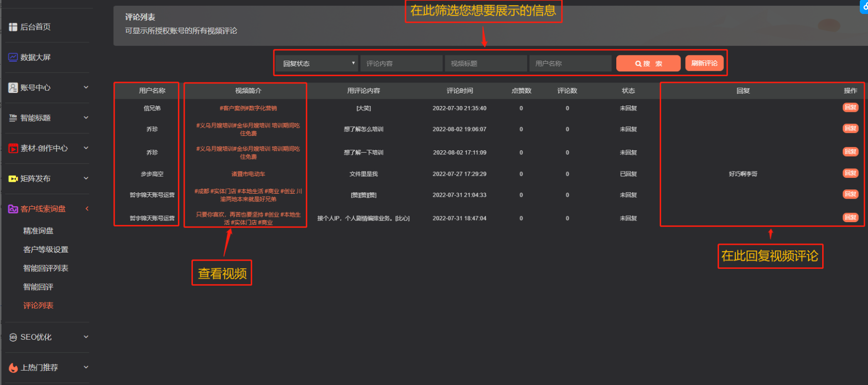Focus the 视频标题 search field
868x385 pixels.
486,64
